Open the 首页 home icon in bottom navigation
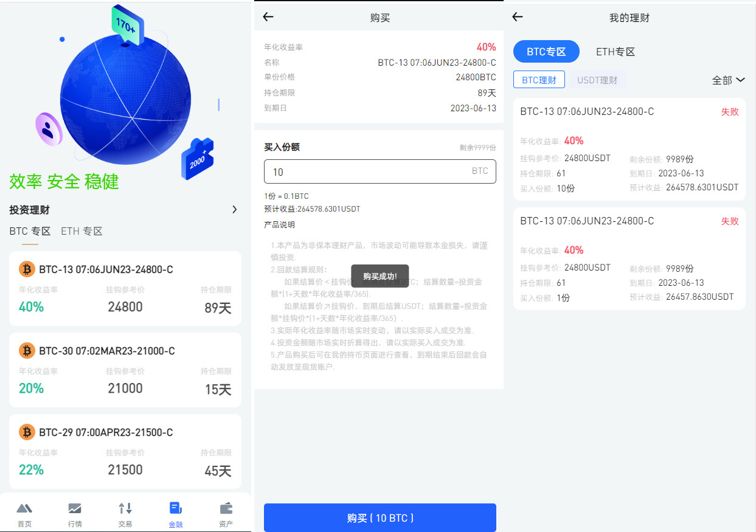The image size is (756, 532). coord(24,508)
